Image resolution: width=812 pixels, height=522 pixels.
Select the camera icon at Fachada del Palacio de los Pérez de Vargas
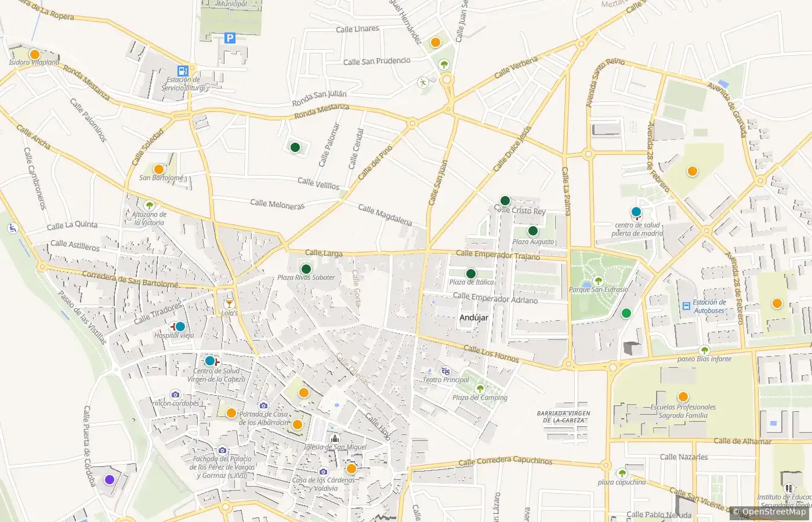pyautogui.click(x=222, y=450)
